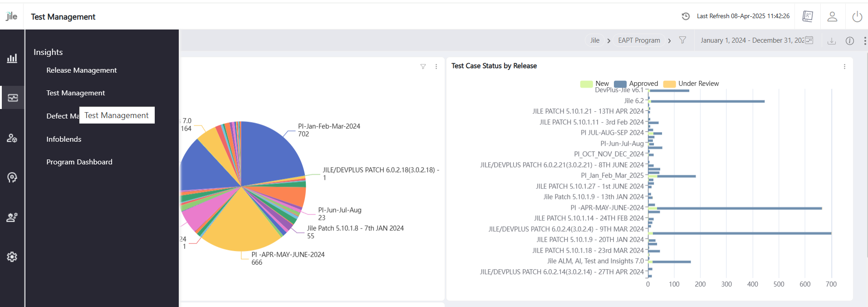Click the info icon in filter bar

click(849, 41)
